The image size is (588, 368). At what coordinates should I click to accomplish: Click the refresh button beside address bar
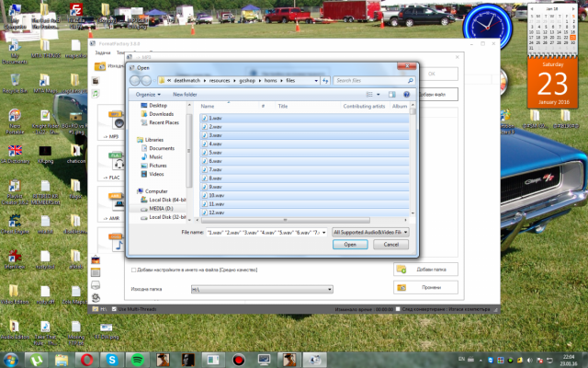click(x=324, y=81)
